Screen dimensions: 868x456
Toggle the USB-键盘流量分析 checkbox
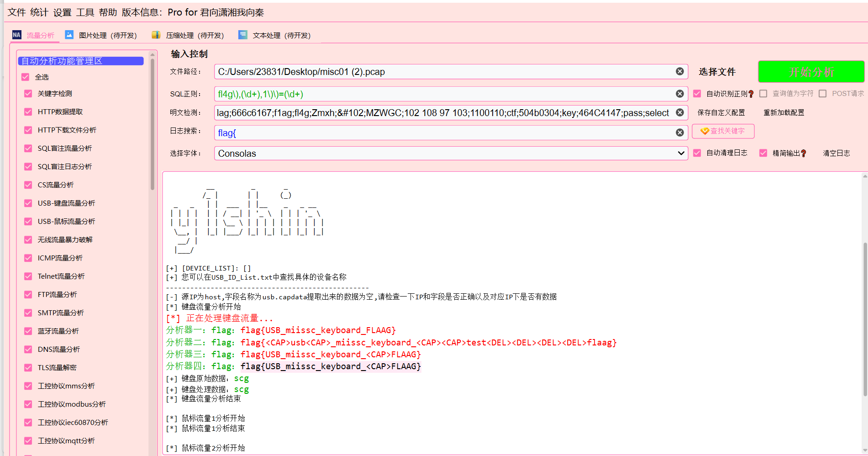pos(28,203)
